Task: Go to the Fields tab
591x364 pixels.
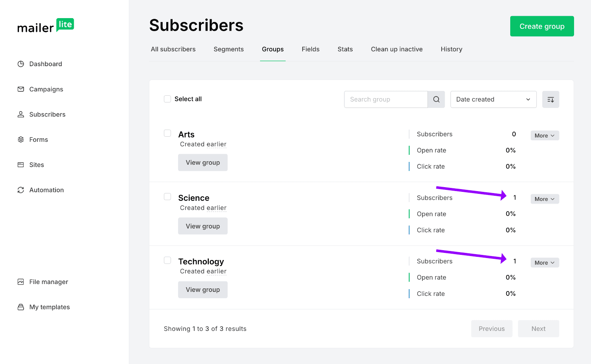Action: tap(310, 49)
